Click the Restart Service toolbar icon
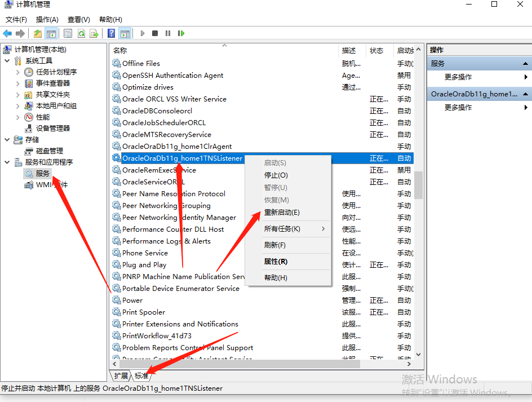Screen dimensions: 532x402 (181, 33)
